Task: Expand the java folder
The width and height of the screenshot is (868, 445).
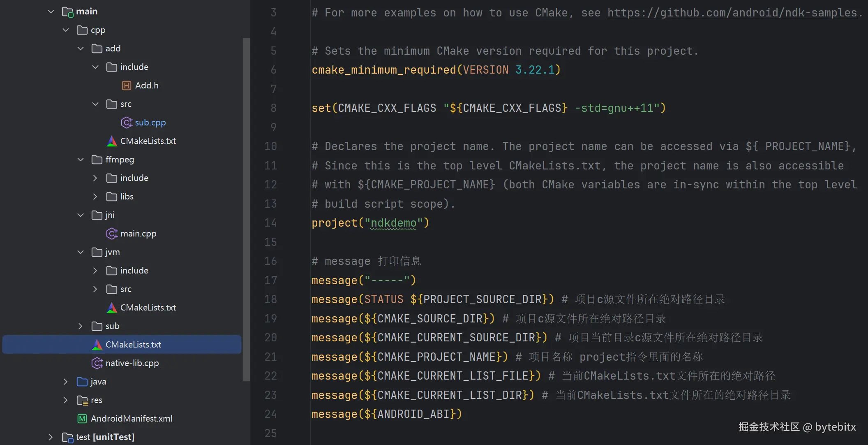Action: [66, 382]
